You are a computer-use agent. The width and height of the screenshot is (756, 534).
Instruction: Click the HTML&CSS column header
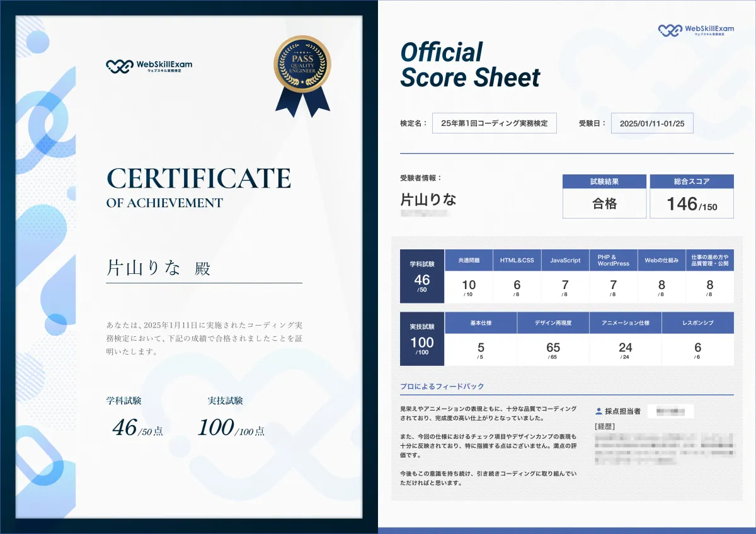pos(516,259)
